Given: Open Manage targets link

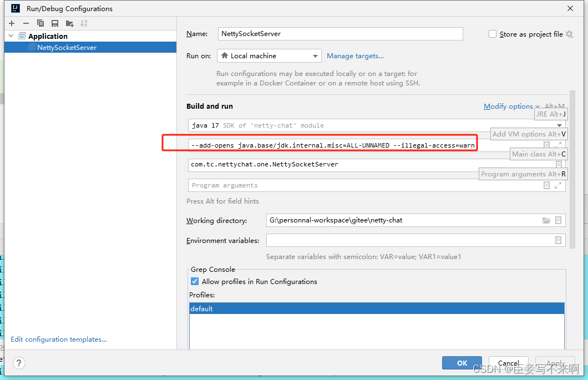Looking at the screenshot, I should [355, 55].
